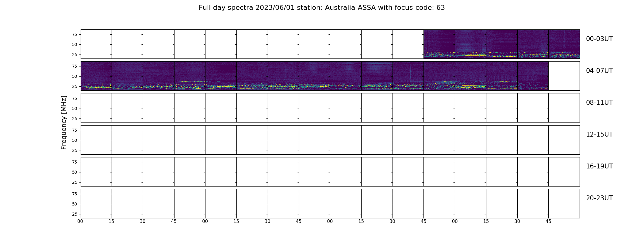
Task: Click the 50 tick label of the 08-11UT row
Action: 75,108
